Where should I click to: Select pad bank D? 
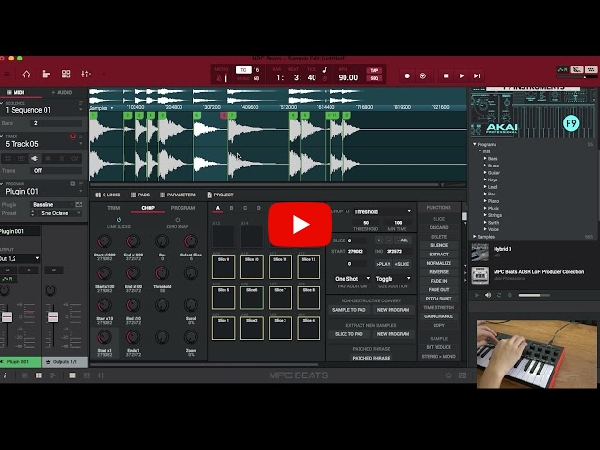(x=259, y=208)
